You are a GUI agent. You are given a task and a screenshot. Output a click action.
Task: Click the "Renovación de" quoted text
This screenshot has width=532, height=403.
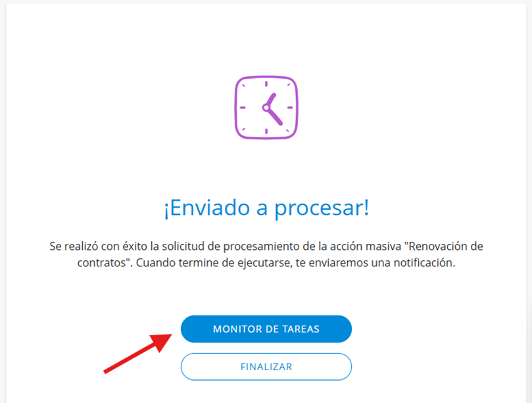[444, 246]
